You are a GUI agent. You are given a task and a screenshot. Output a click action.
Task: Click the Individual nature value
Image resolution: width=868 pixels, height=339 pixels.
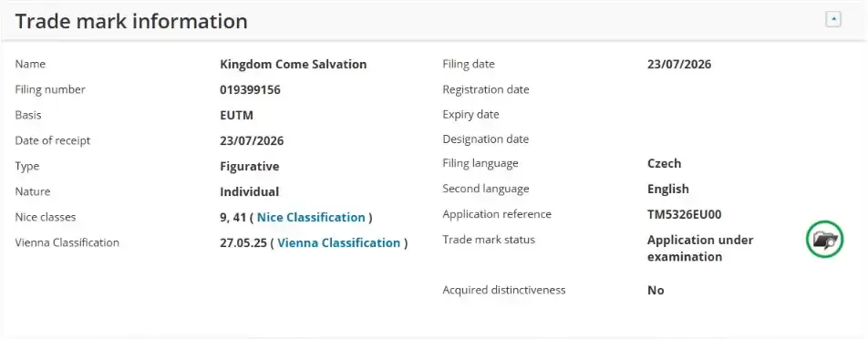point(250,192)
